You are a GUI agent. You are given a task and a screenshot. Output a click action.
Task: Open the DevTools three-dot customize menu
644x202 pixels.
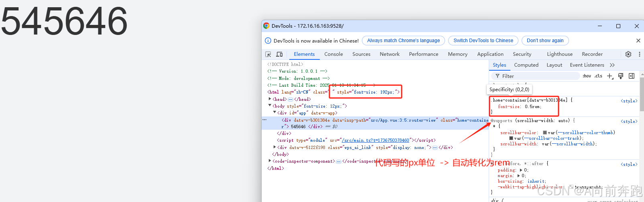pos(640,54)
